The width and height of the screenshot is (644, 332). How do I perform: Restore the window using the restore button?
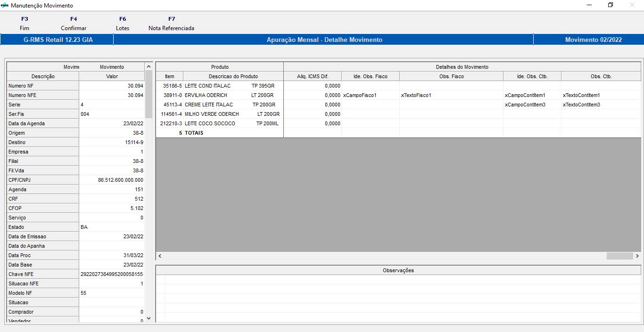[611, 5]
